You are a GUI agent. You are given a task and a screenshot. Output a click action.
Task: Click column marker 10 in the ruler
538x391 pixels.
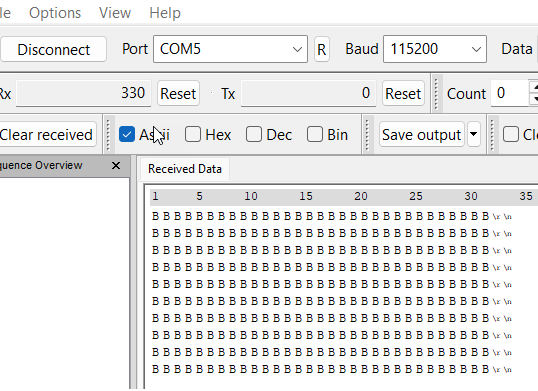pyautogui.click(x=251, y=196)
